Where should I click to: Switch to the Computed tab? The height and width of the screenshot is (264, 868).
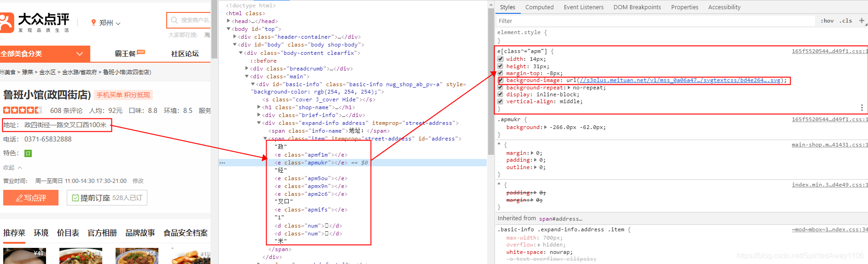(539, 7)
